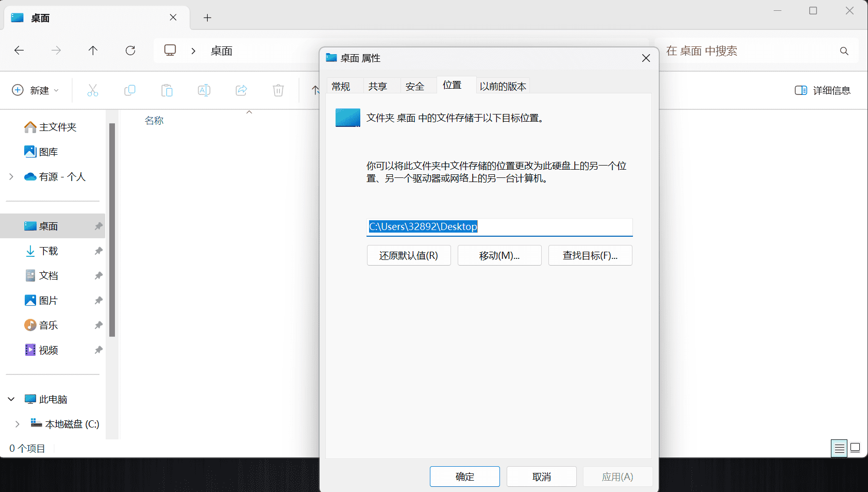Click the 移动(M)... button
Screen dimensions: 868x492
pyautogui.click(x=499, y=255)
